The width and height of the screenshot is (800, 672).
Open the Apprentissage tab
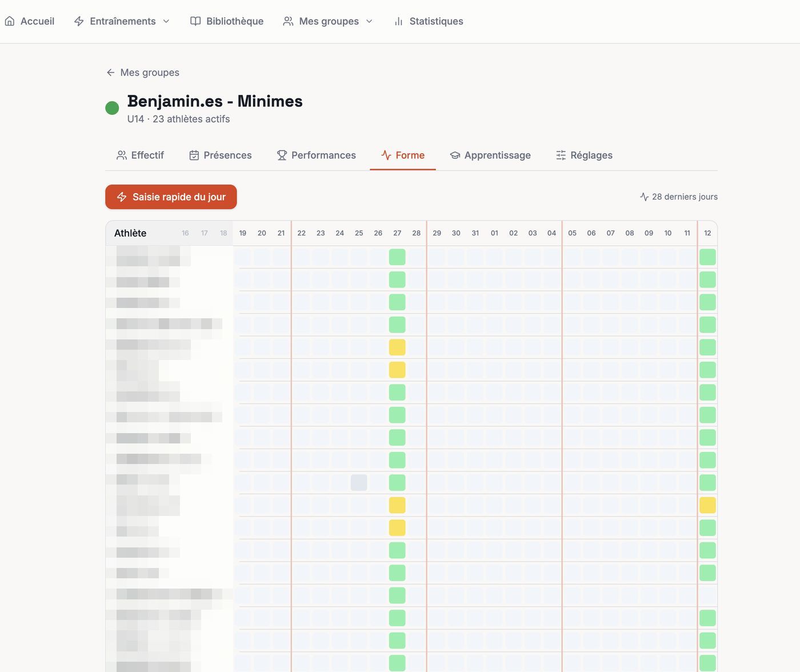click(490, 155)
